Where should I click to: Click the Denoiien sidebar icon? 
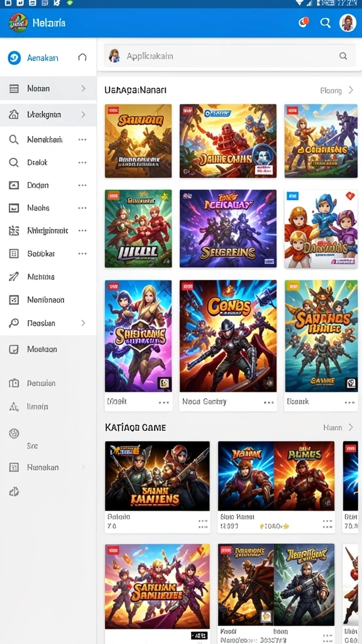pos(14,383)
